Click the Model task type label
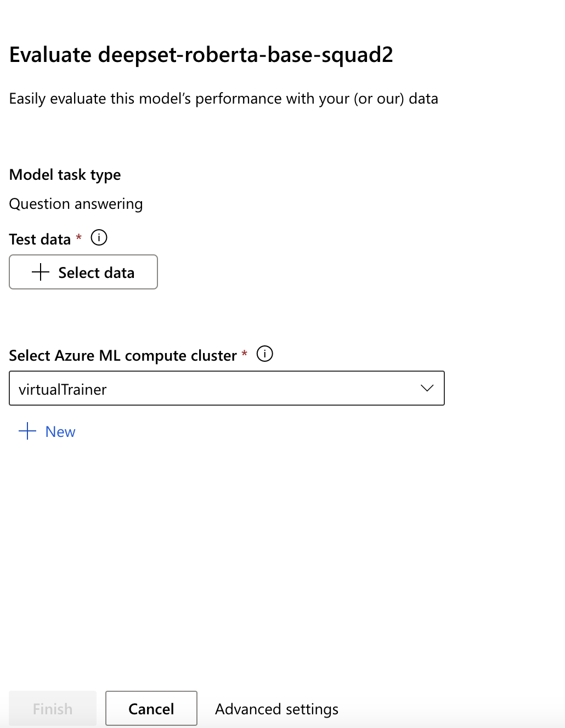 [65, 175]
